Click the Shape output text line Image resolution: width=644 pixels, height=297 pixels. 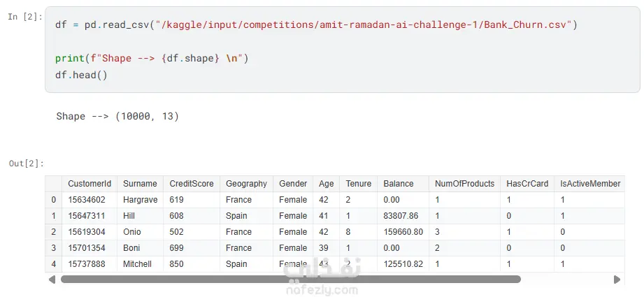(x=117, y=117)
